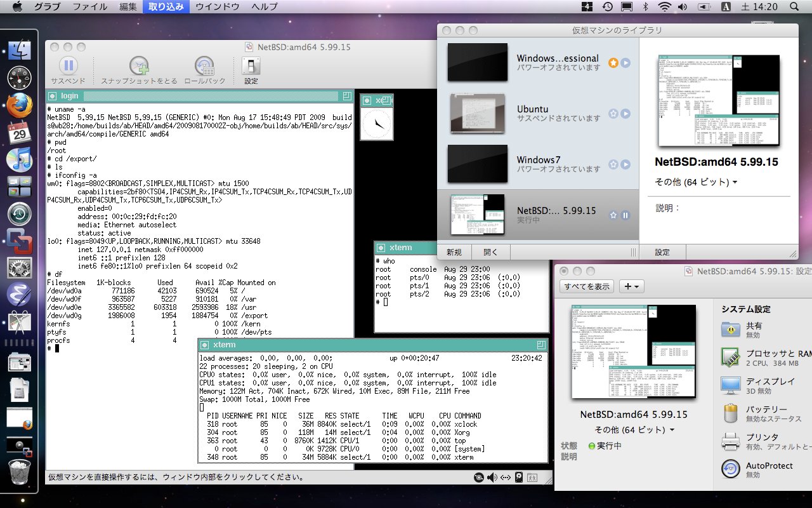
Task: Open the + add-device dropdown in settings window
Action: pyautogui.click(x=632, y=286)
